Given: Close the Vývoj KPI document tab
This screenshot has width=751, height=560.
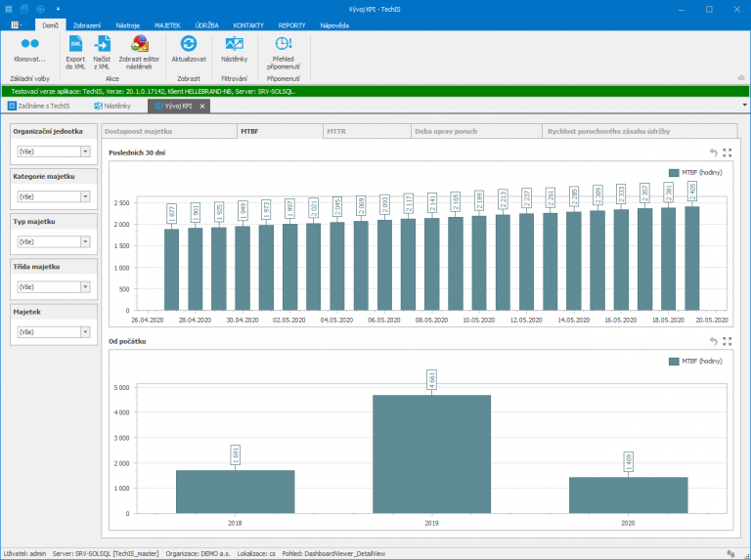Looking at the screenshot, I should click(x=200, y=106).
